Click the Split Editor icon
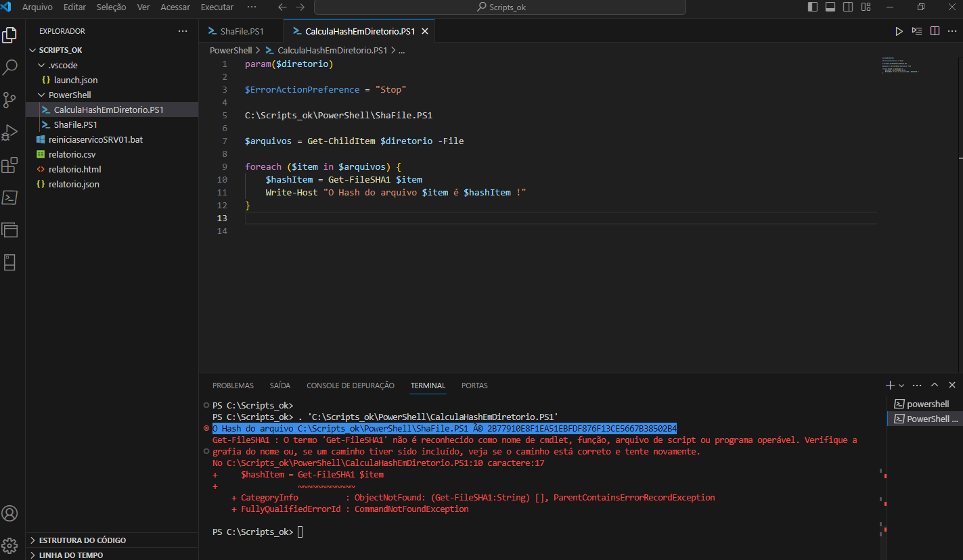 click(x=935, y=31)
